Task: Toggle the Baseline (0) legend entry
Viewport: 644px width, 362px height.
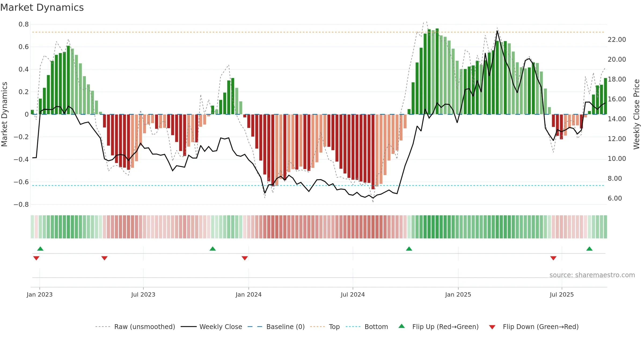Action: point(276,327)
